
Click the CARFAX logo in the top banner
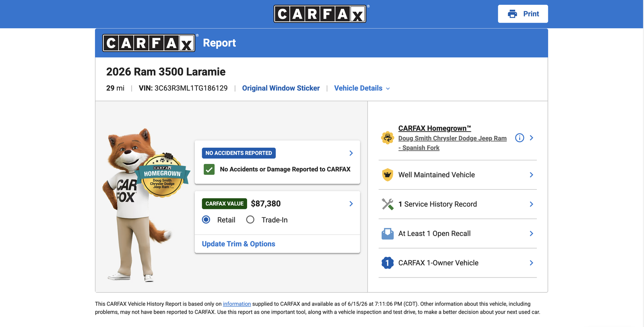(x=320, y=14)
